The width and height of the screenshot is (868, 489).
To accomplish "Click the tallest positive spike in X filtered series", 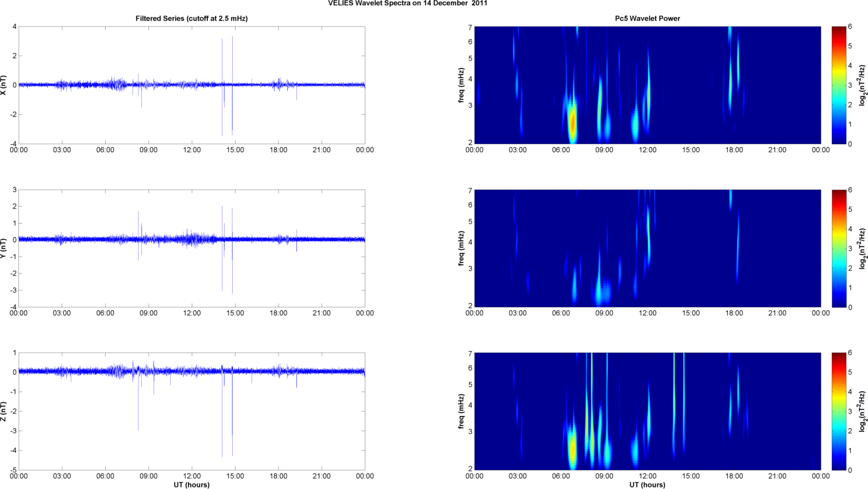I will (232, 60).
